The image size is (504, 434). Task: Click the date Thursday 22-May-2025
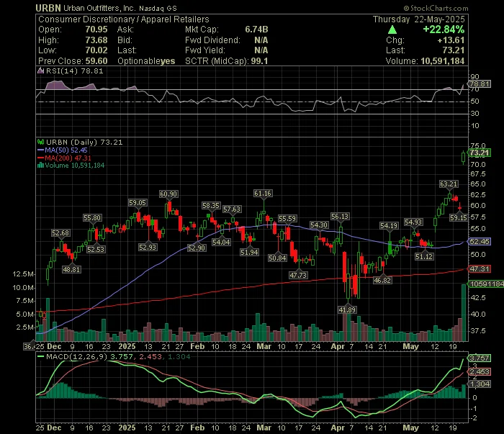[x=419, y=19]
